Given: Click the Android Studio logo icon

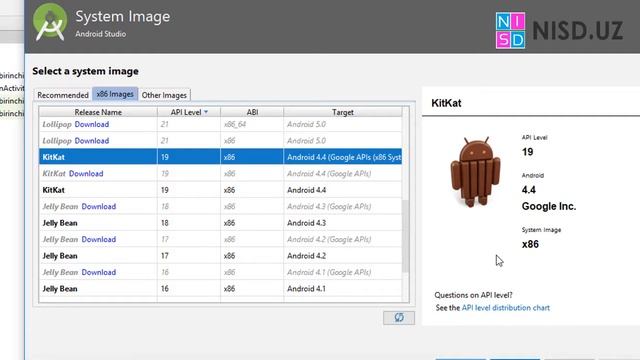Looking at the screenshot, I should click(50, 22).
